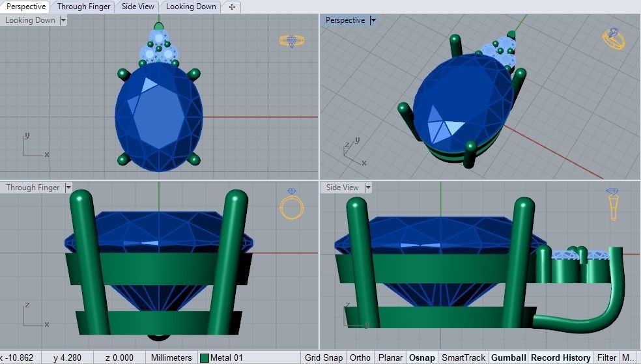
Task: Open the Side View viewport title dropdown arrow
Action: (368, 188)
